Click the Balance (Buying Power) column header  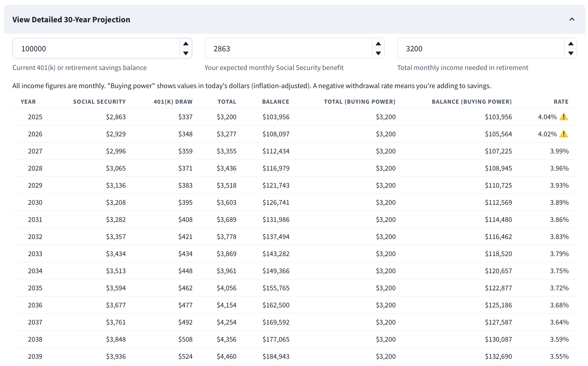471,102
